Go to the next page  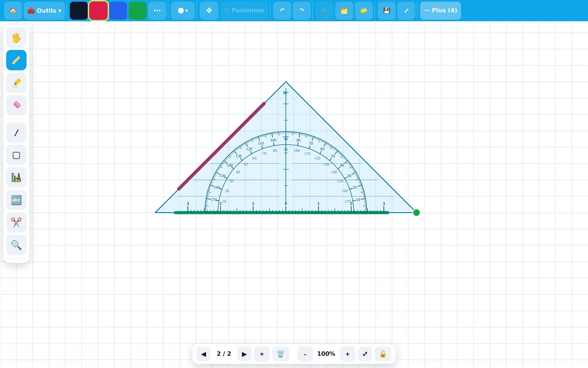(244, 354)
